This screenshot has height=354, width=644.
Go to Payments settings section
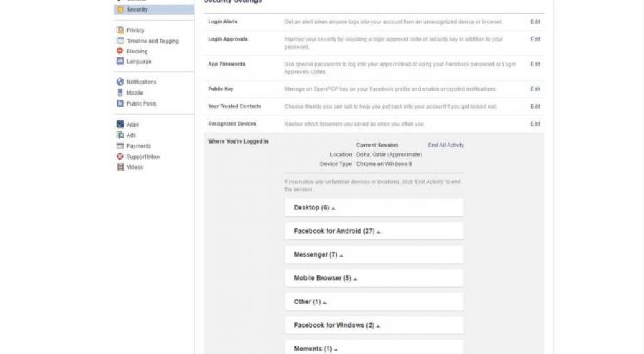138,146
